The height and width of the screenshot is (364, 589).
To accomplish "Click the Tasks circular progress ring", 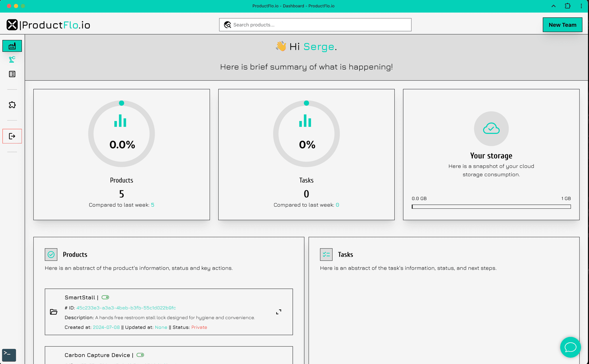I will (x=307, y=134).
